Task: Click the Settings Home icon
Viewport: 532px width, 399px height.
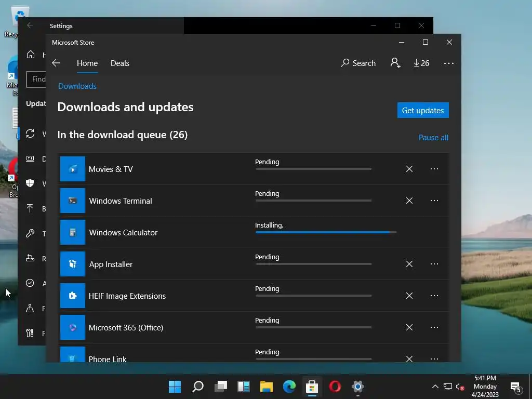Action: click(x=31, y=55)
